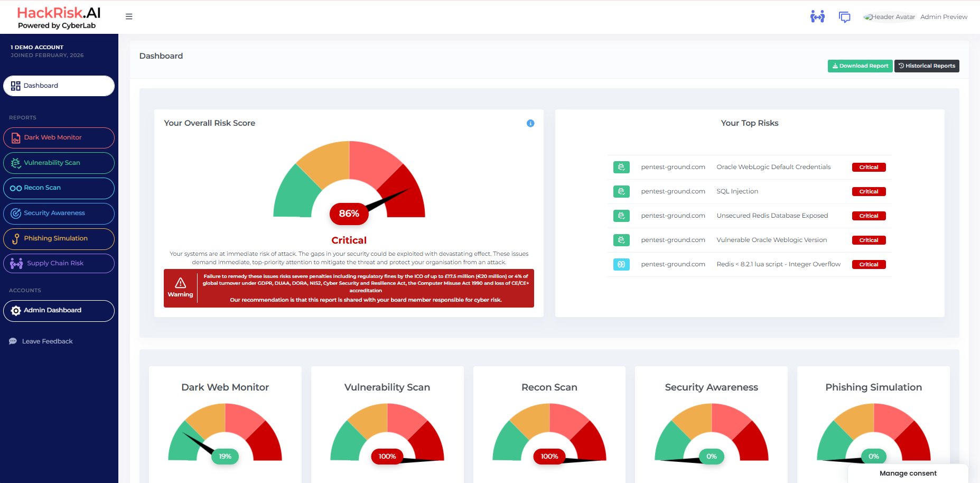Open Supply Chain Risk in sidebar
This screenshot has width=980, height=483.
59,263
